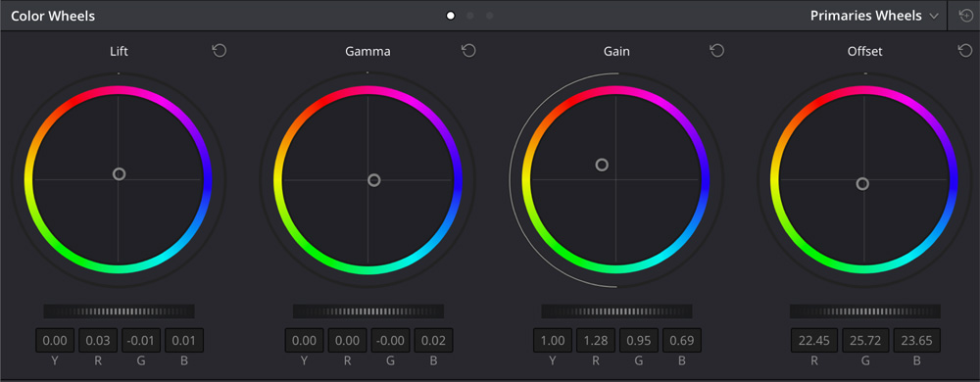Select the first page indicator dot
This screenshot has height=382, width=980.
pyautogui.click(x=450, y=16)
